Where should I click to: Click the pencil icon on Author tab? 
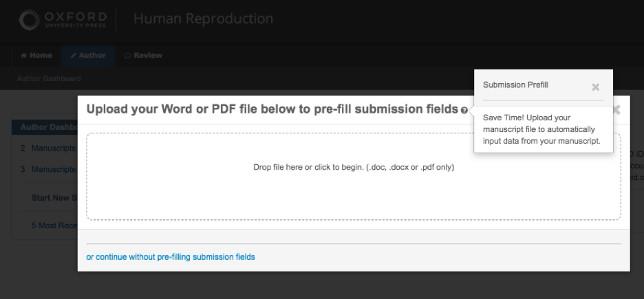(74, 56)
